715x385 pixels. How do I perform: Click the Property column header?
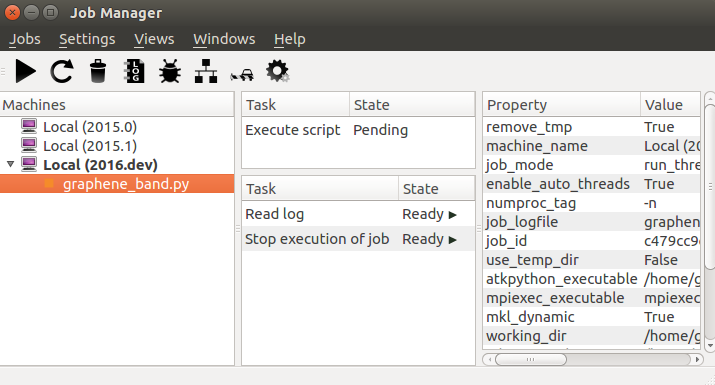[x=561, y=105]
